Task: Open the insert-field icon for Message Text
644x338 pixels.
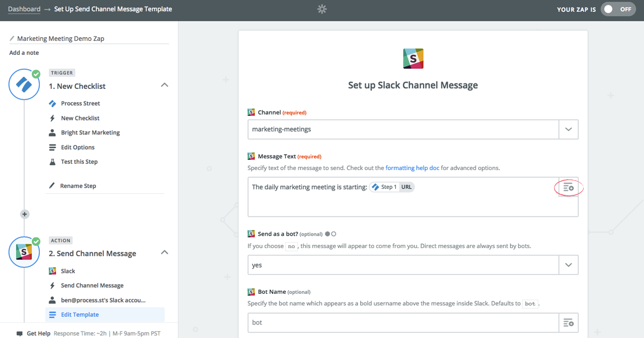Action: (x=569, y=187)
